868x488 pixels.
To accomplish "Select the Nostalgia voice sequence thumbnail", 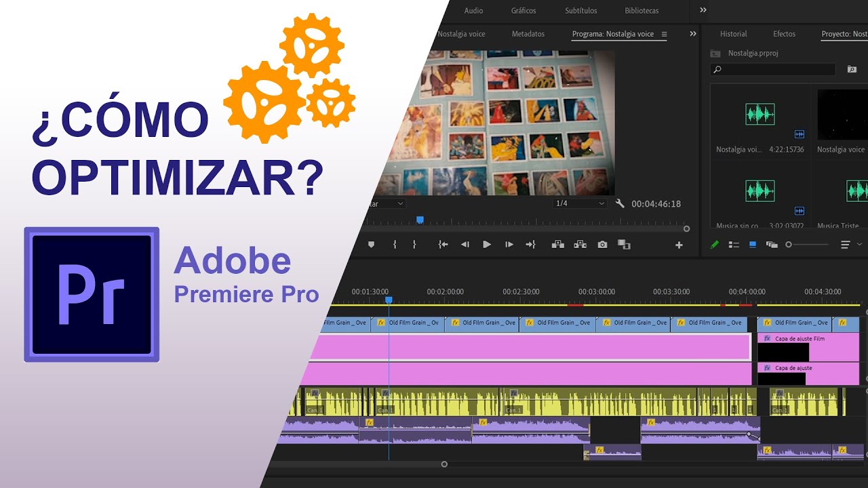I will coord(842,114).
